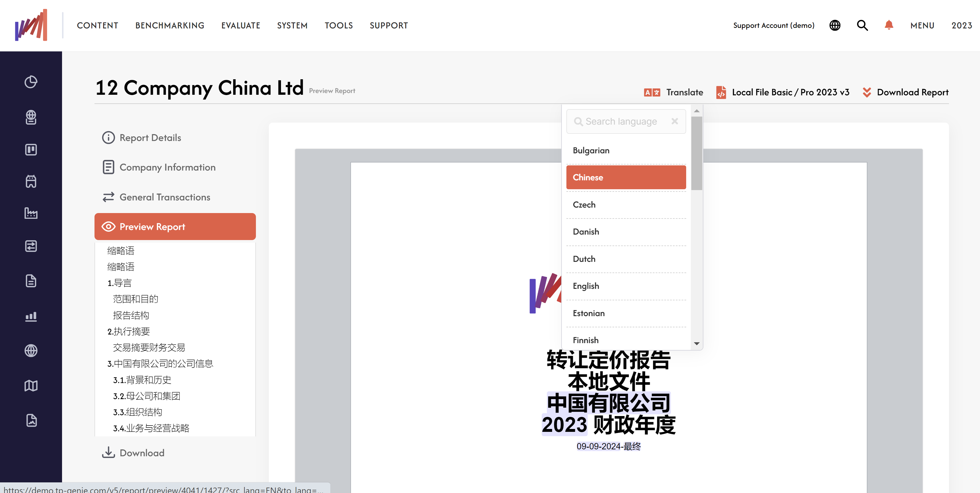Jump to outline item 3.3.组织结构

coord(137,412)
